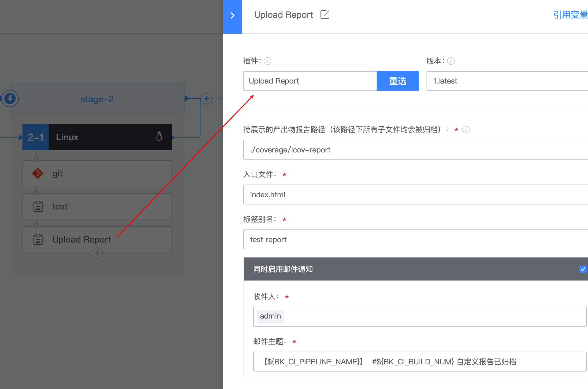Screen dimensions: 588x389
Task: Collapse the side panel with the arrow
Action: 232,16
